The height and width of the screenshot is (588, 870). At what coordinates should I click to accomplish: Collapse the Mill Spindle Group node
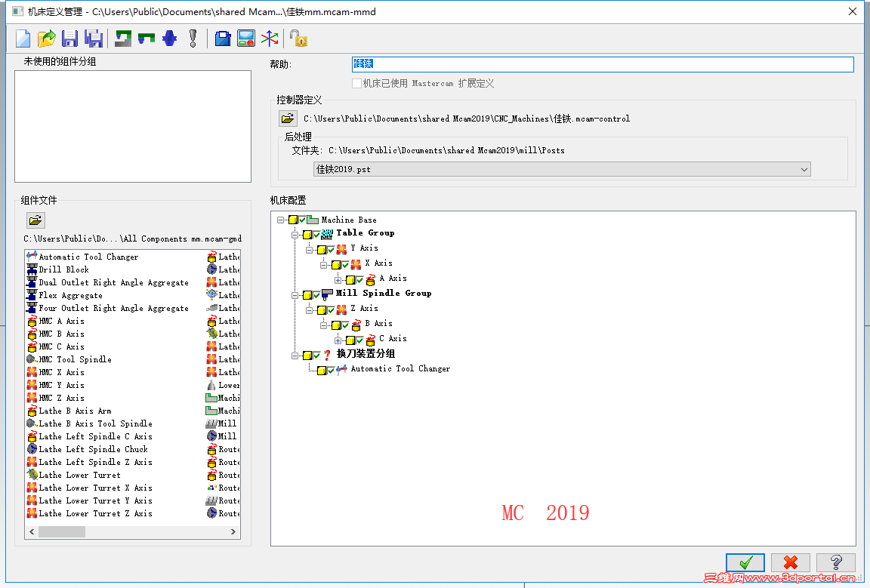[295, 294]
